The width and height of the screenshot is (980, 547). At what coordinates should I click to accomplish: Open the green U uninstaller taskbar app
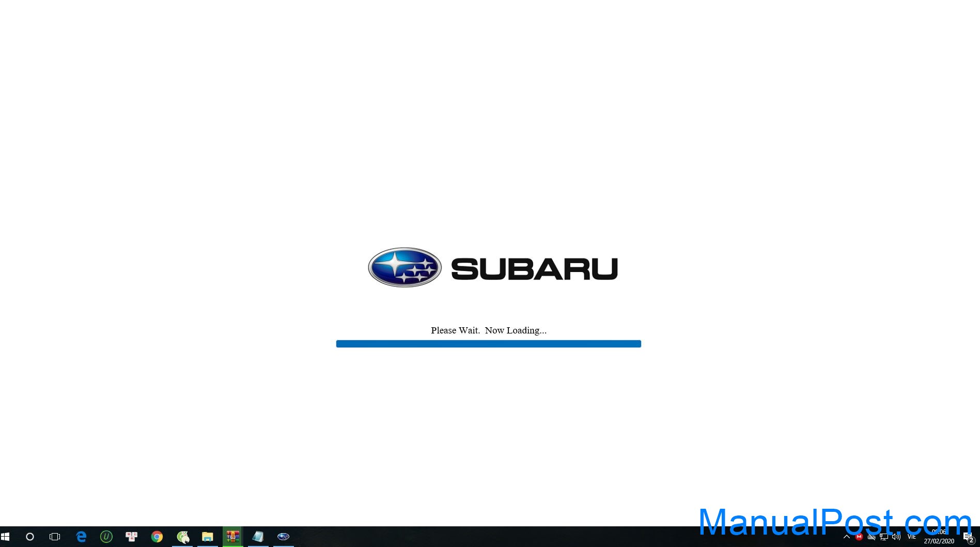(x=106, y=537)
